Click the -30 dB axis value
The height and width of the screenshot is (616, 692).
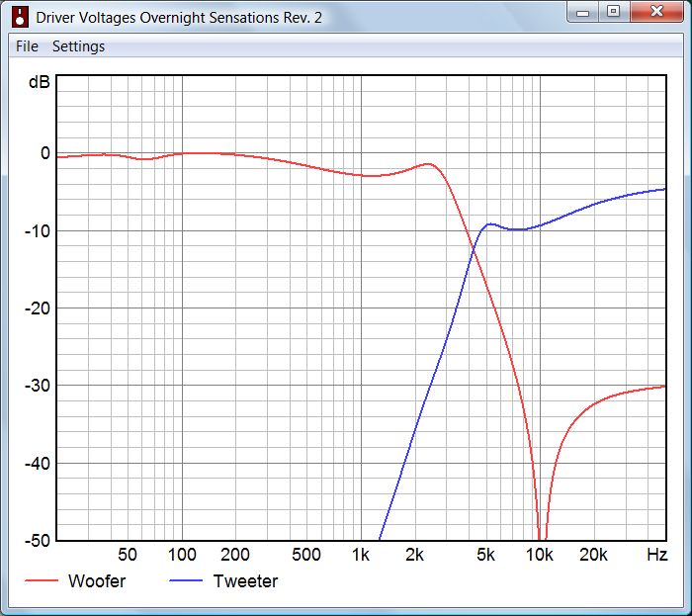(38, 386)
